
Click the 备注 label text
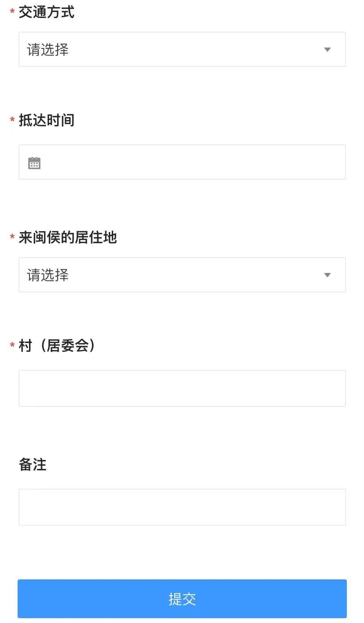coord(33,464)
